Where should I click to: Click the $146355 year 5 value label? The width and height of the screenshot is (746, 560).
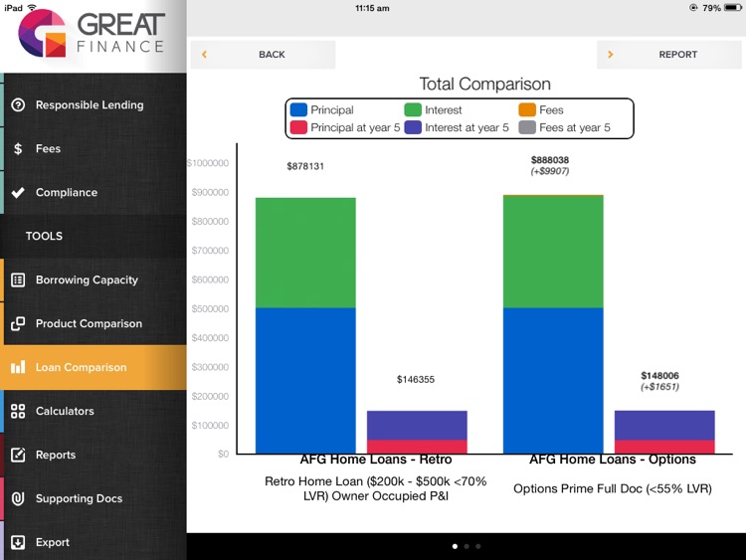(x=416, y=379)
